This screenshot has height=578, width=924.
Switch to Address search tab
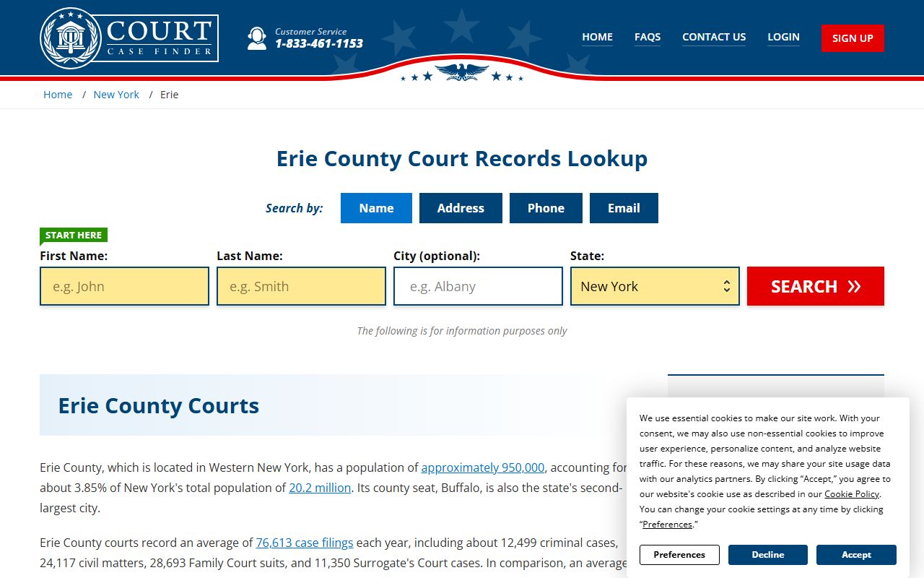coord(461,208)
